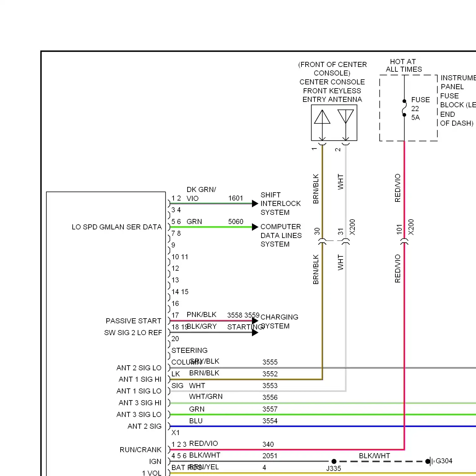This screenshot has height=476, width=476.
Task: Click circuit number 340
Action: (268, 444)
